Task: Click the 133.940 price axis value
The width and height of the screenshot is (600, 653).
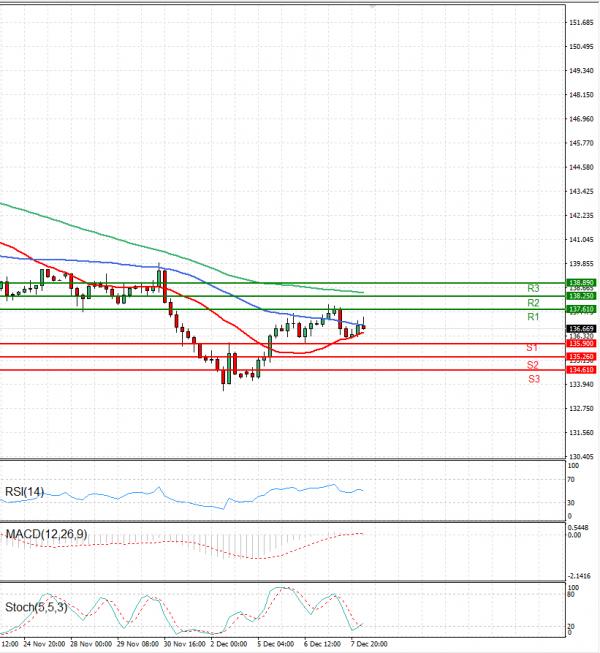Action: click(581, 384)
